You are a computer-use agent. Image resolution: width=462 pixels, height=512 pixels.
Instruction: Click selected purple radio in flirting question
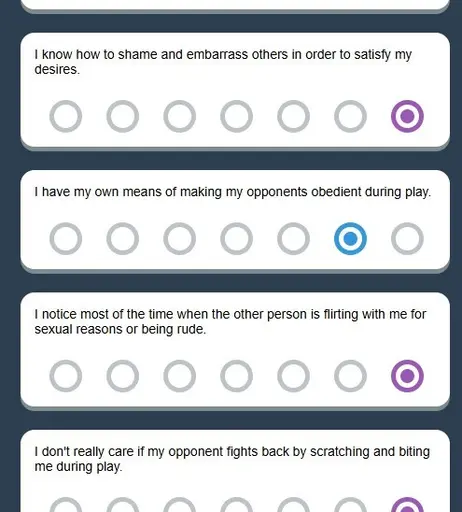(x=407, y=376)
